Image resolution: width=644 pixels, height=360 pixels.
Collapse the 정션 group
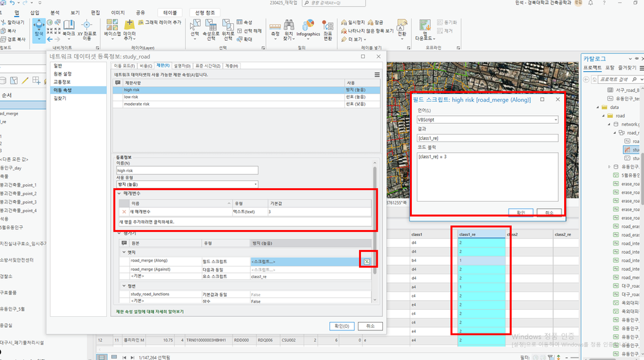point(124,286)
